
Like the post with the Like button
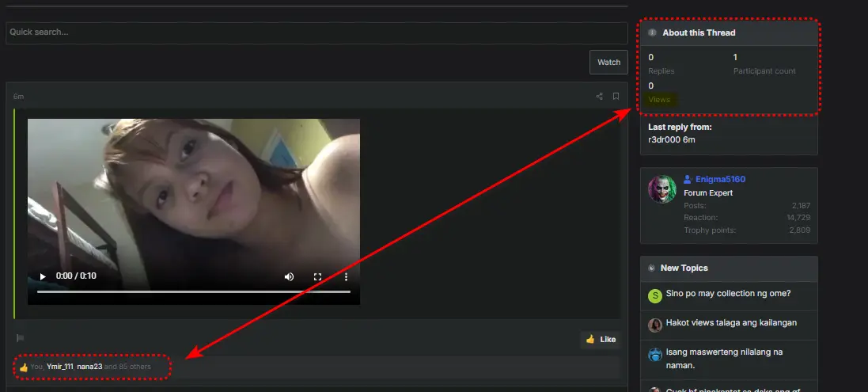tap(601, 340)
